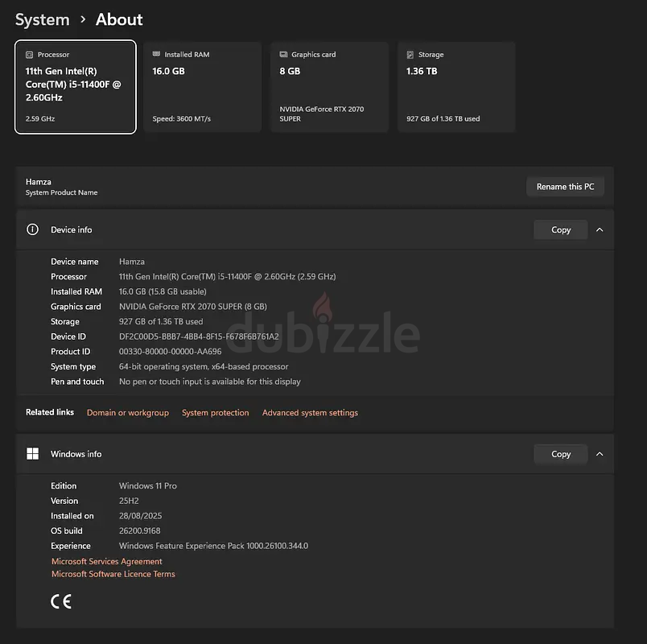Select the Processor summary card
This screenshot has width=647, height=644.
tap(76, 87)
